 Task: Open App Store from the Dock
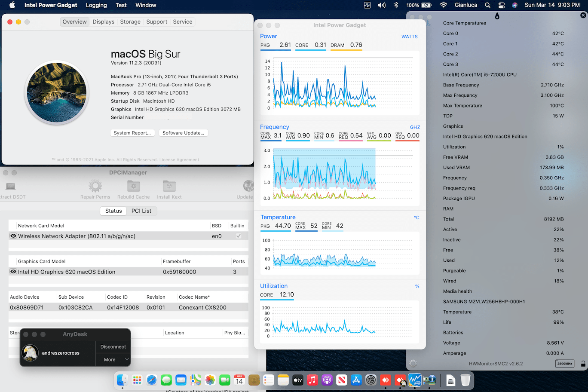point(356,380)
